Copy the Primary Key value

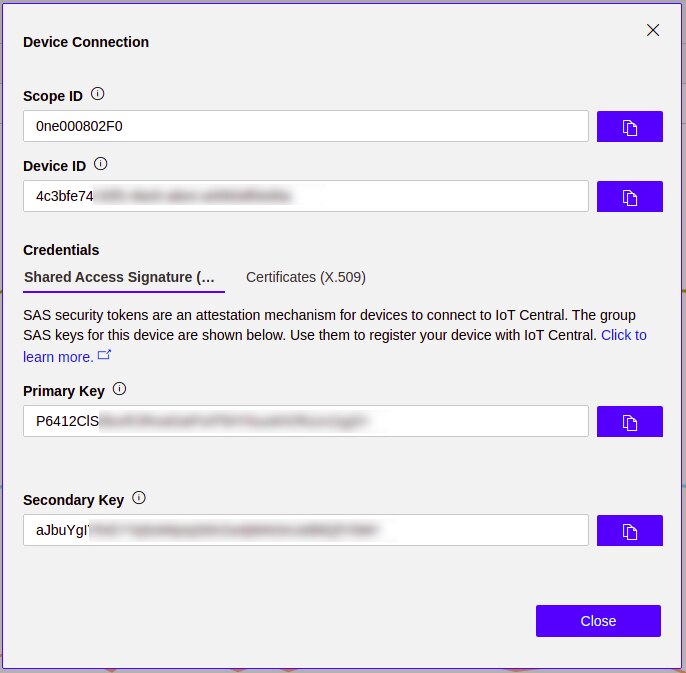pyautogui.click(x=629, y=422)
